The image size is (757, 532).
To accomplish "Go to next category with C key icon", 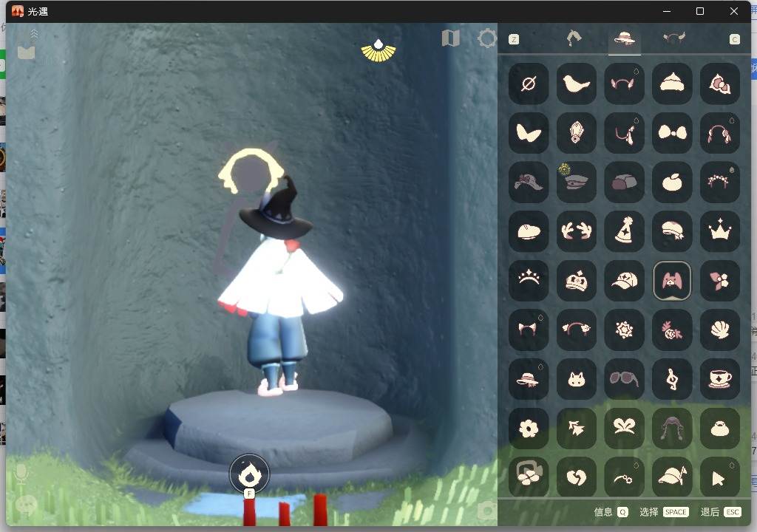I will [x=734, y=40].
